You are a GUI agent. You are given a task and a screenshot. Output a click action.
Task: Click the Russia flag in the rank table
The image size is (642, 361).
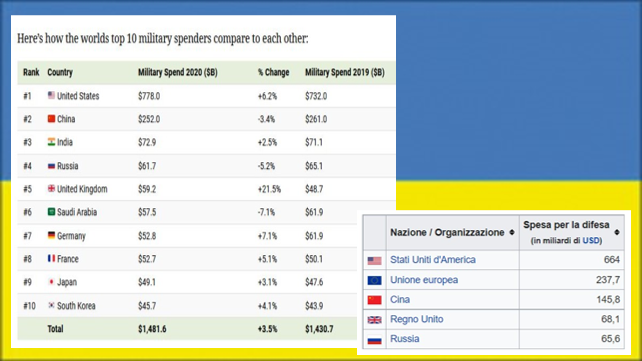click(51, 166)
